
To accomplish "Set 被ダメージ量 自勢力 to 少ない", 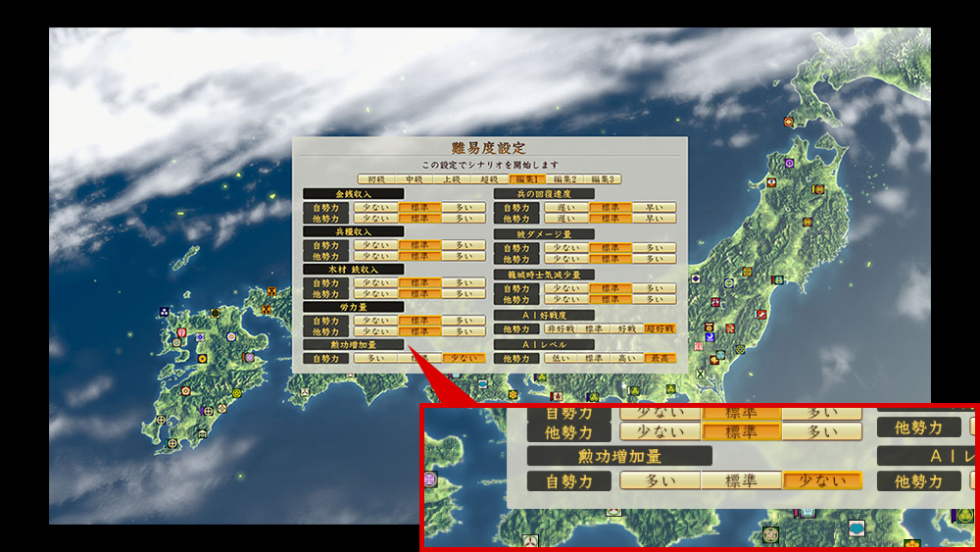I will click(566, 248).
